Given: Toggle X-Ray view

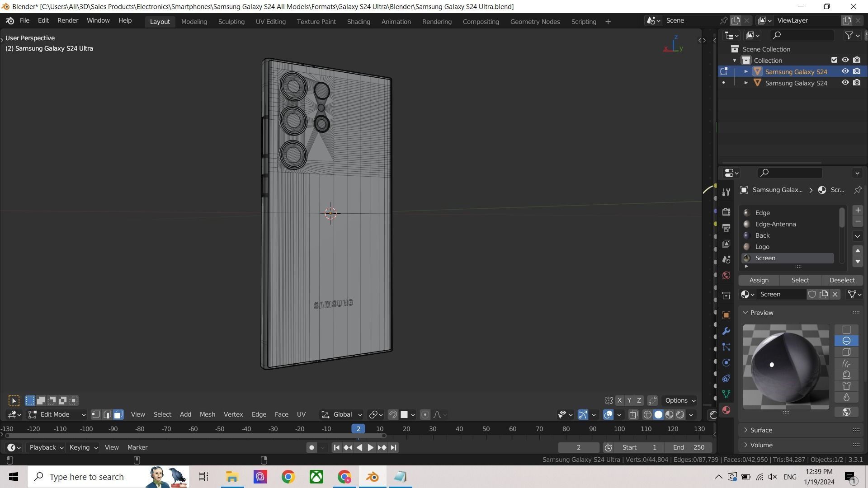Looking at the screenshot, I should 633,414.
